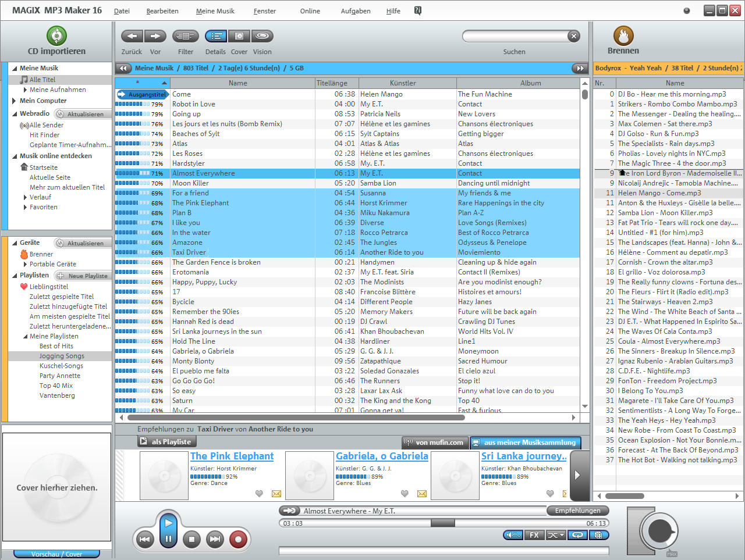Screen dimensions: 745x560
Task: Pause playback
Action: [x=168, y=539]
